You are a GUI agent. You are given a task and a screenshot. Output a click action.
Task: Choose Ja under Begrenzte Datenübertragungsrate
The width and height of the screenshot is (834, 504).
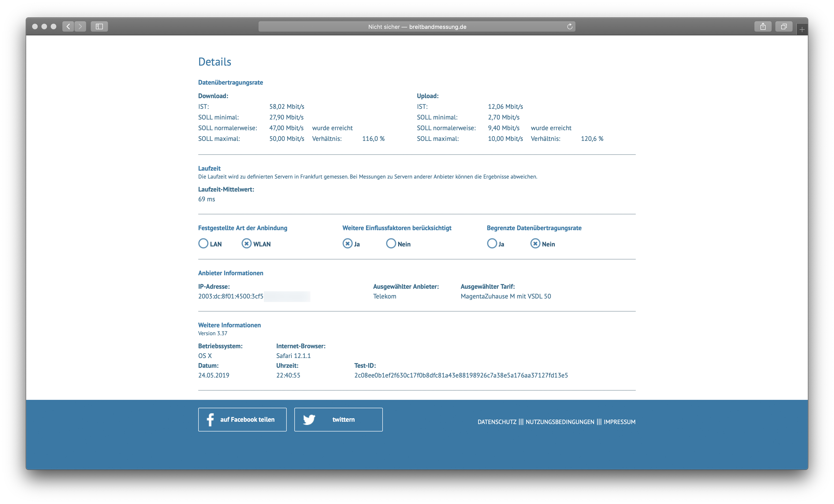[x=492, y=244]
